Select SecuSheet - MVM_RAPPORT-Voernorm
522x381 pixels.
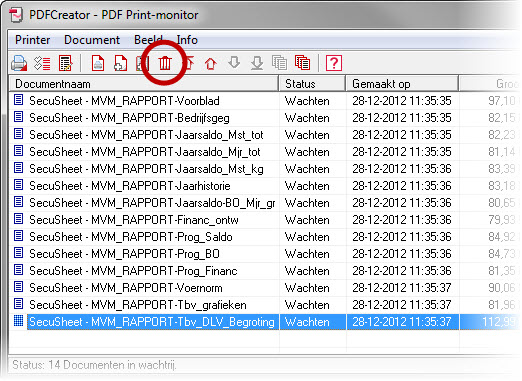click(x=126, y=288)
